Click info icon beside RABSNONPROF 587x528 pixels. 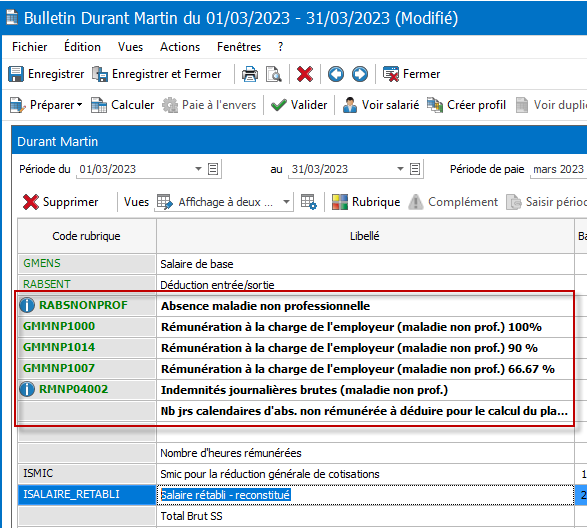pyautogui.click(x=27, y=306)
